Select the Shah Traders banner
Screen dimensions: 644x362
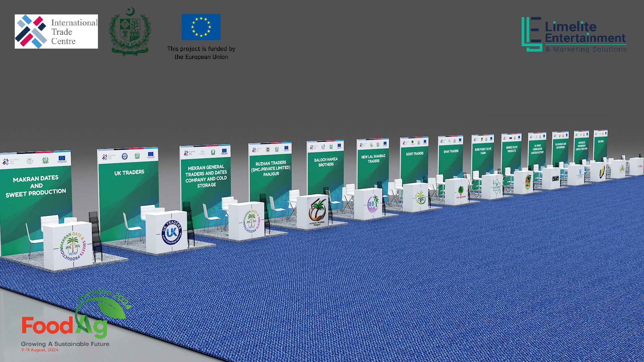point(451,151)
